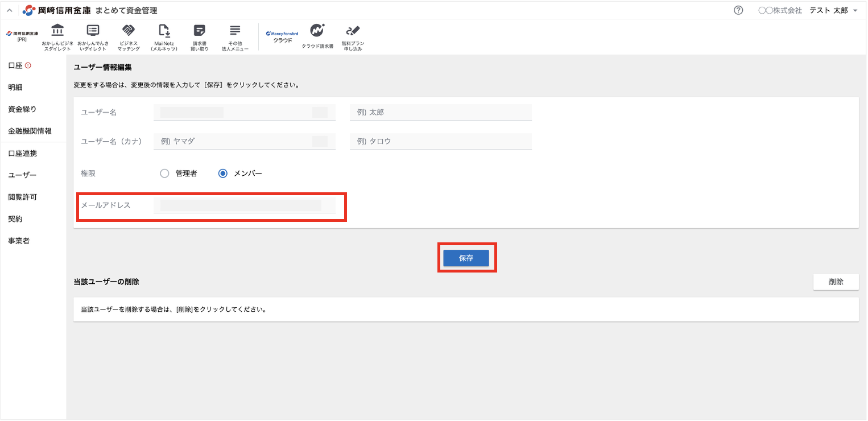Open 金融機関情報 in the sidebar
Image resolution: width=868 pixels, height=421 pixels.
point(30,131)
